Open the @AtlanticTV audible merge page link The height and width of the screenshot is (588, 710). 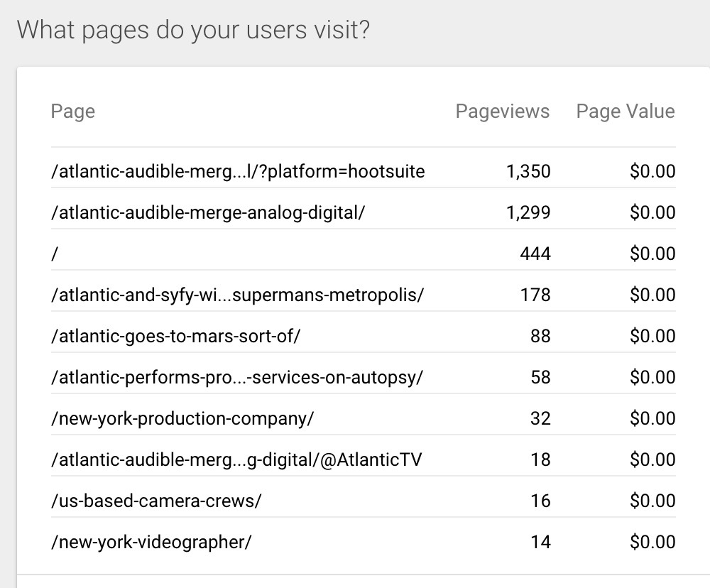point(236,459)
